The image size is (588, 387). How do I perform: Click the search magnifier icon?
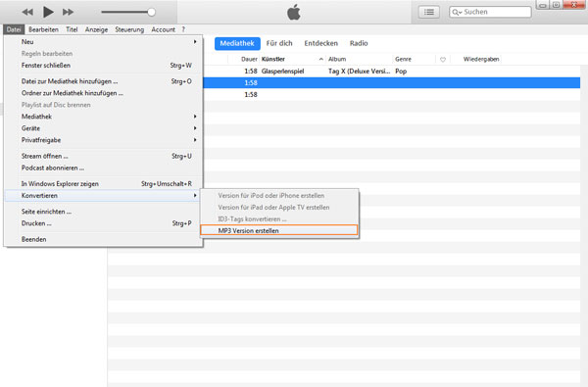(457, 12)
